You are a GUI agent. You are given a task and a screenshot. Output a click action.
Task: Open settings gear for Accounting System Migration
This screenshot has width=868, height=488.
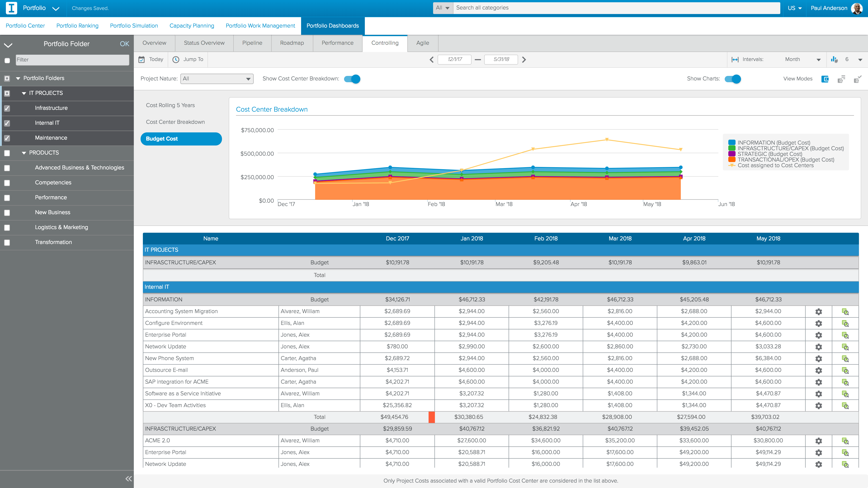818,312
